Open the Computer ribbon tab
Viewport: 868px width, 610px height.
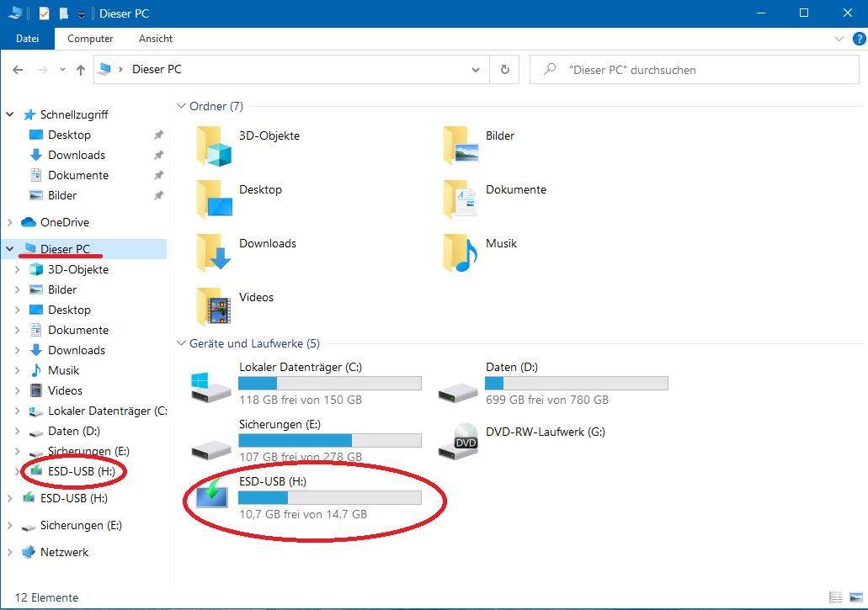coord(90,39)
